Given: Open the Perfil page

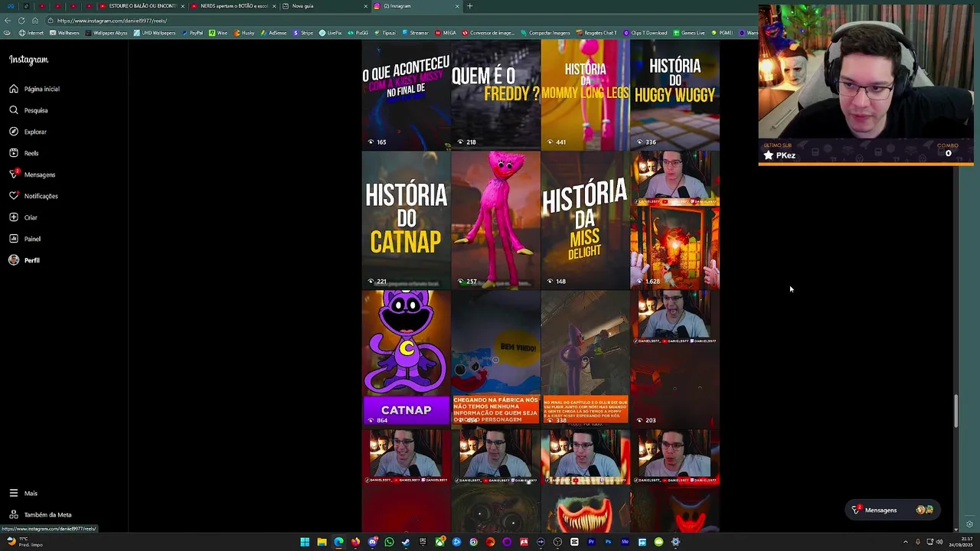Looking at the screenshot, I should [24, 260].
